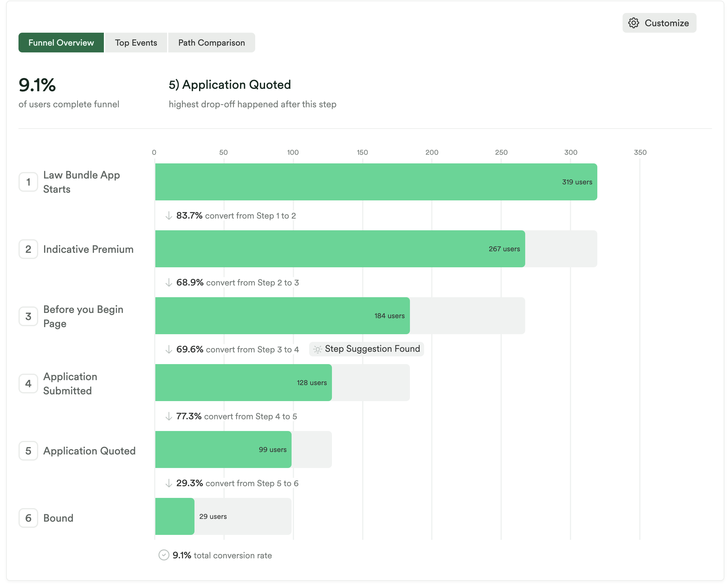Click the gray drop-off area of Application Quoted

point(311,449)
